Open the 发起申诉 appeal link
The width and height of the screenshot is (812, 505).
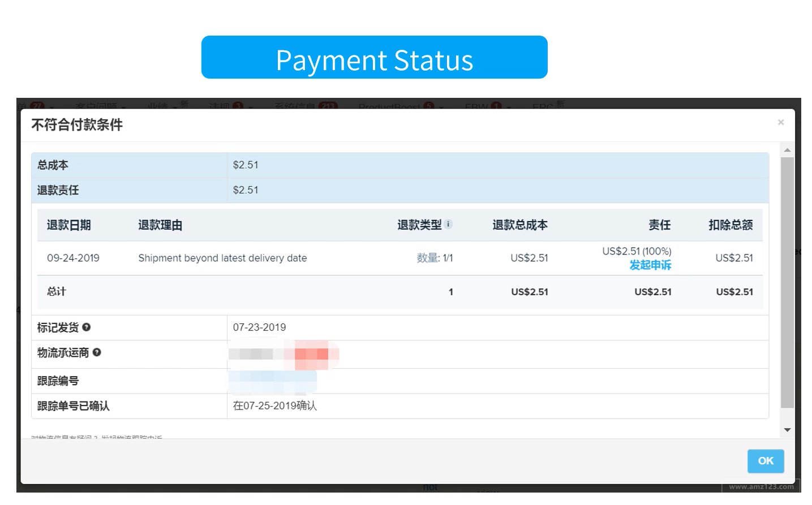(x=650, y=265)
